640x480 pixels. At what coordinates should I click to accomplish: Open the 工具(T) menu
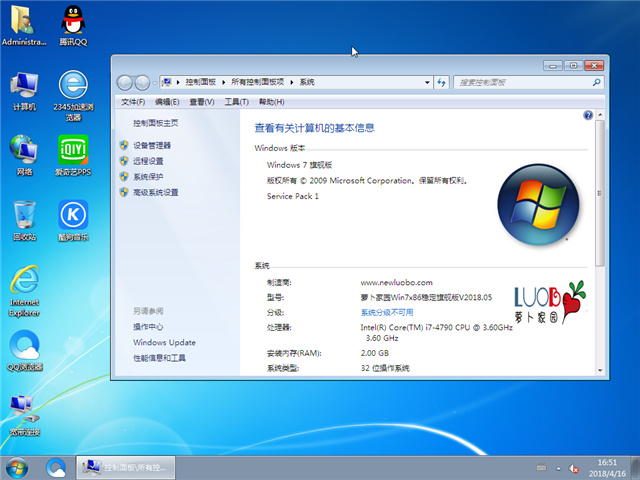tap(236, 102)
